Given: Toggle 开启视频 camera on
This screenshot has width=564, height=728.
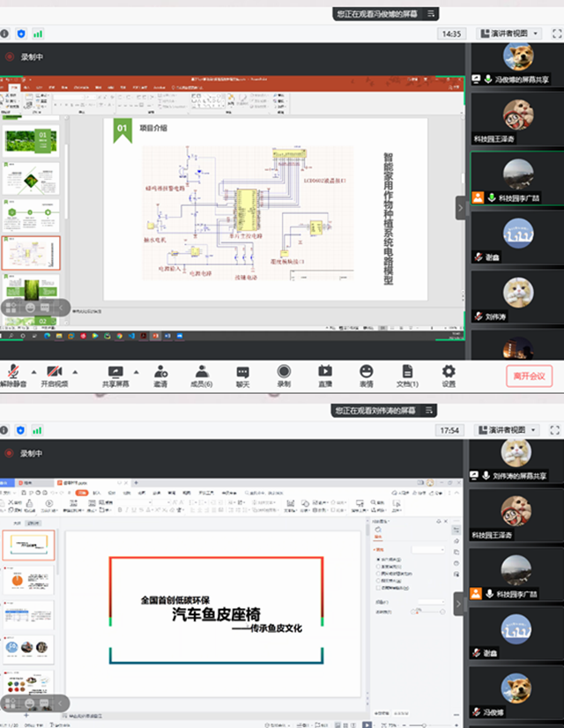Looking at the screenshot, I should coord(55,372).
